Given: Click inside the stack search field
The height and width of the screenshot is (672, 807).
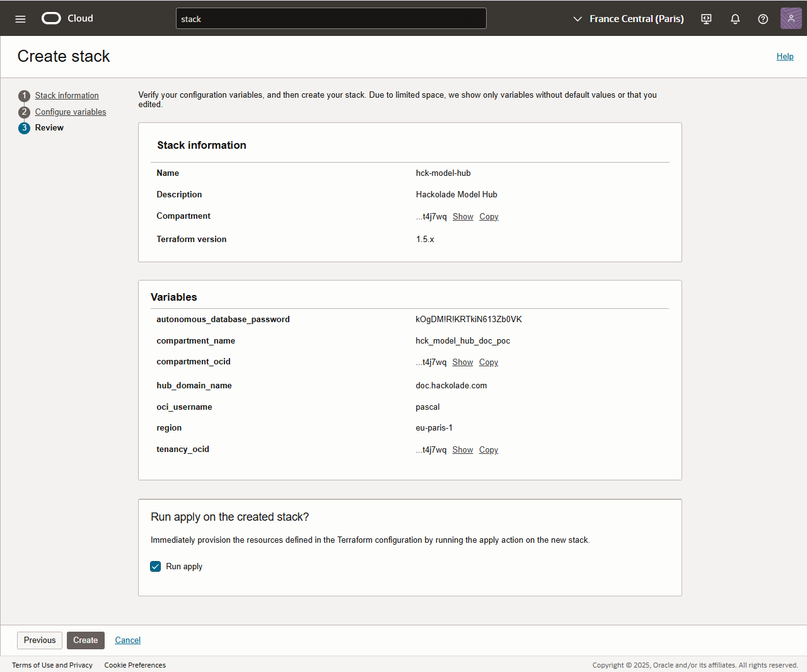Looking at the screenshot, I should (331, 18).
